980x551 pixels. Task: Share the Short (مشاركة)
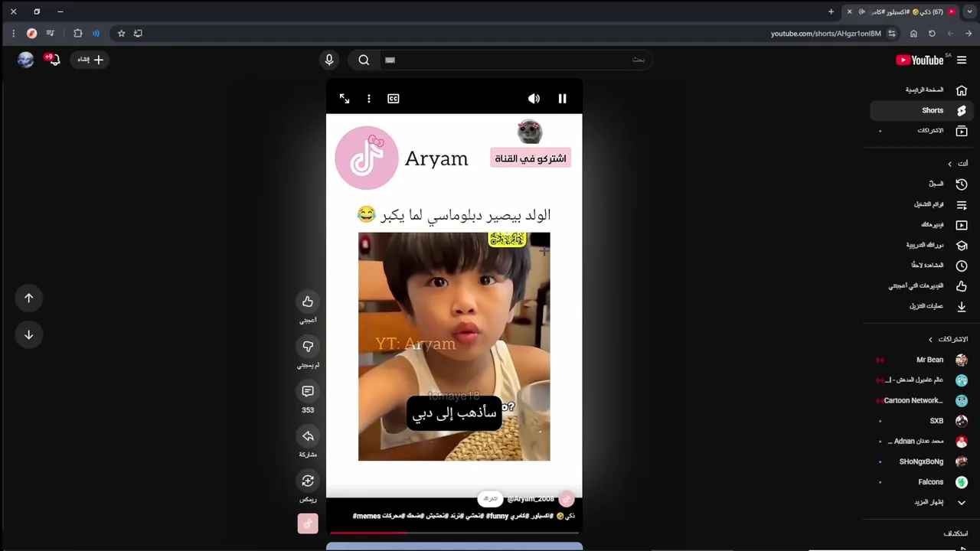click(x=308, y=436)
